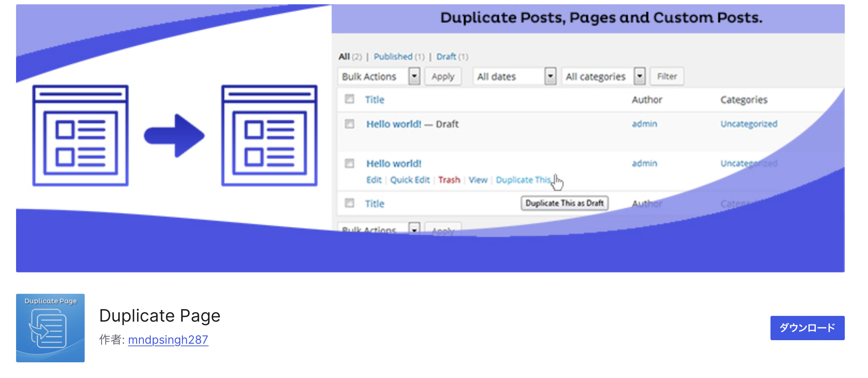Click the Title label in footer row
Screen dimensions: 868x378
374,204
